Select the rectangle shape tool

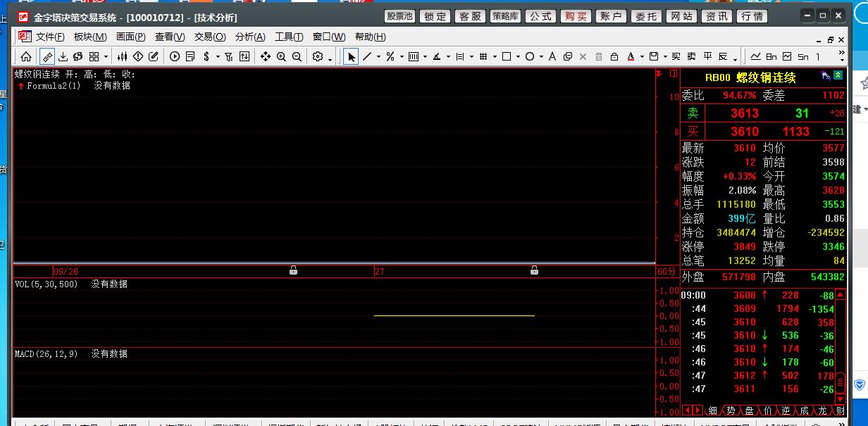click(x=507, y=57)
